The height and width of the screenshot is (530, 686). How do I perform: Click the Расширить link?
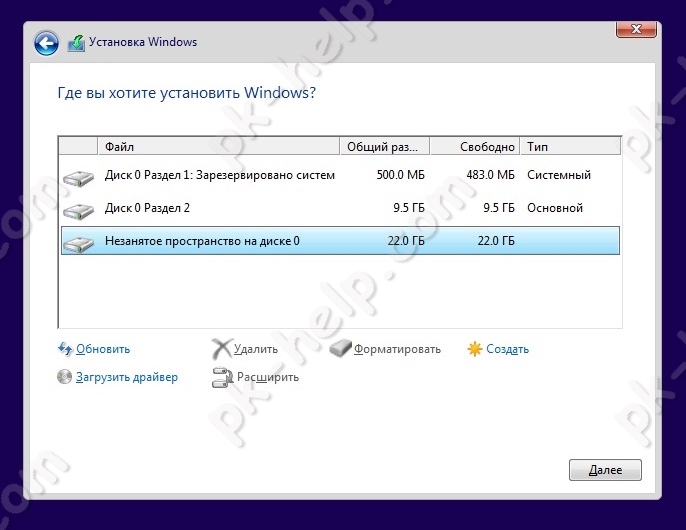268,377
